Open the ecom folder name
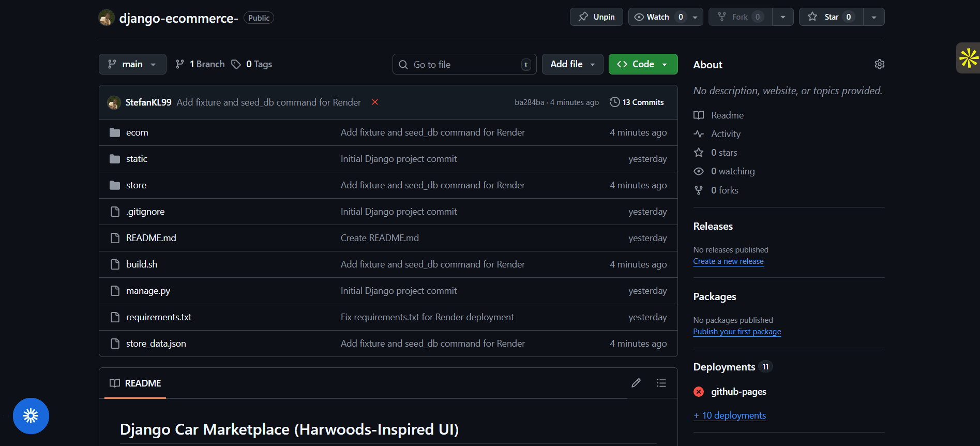 click(137, 132)
